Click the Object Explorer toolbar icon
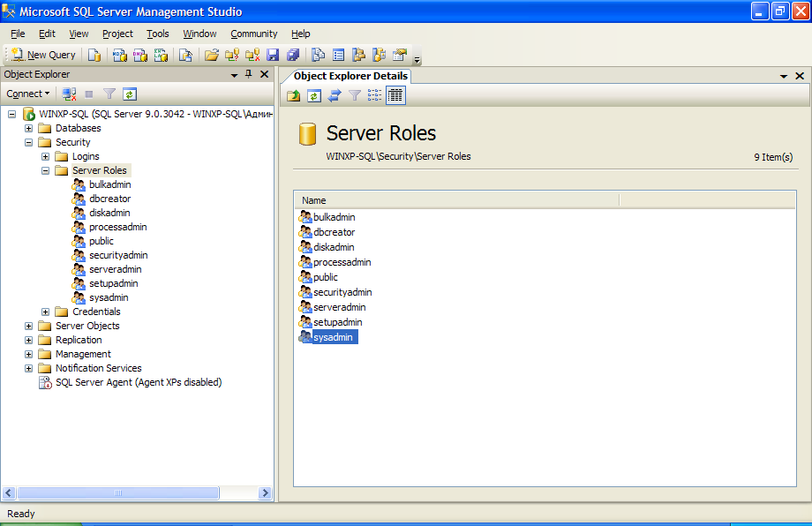The width and height of the screenshot is (812, 526). pos(358,55)
